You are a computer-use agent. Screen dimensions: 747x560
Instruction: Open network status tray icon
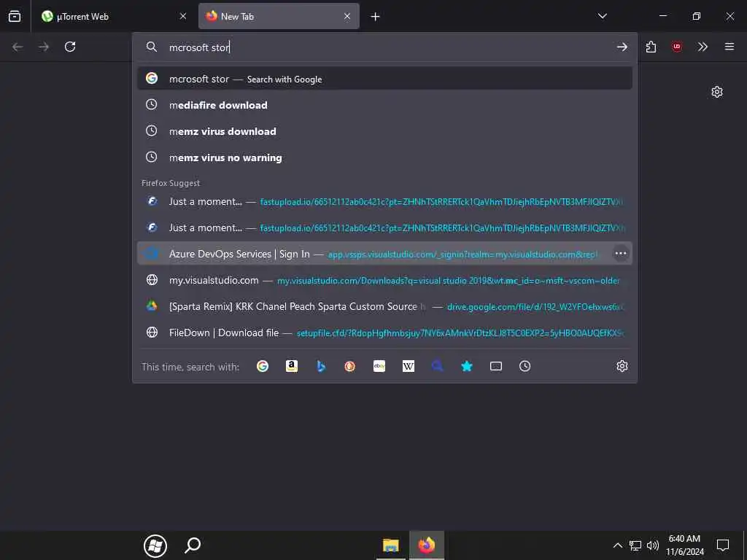(x=635, y=545)
